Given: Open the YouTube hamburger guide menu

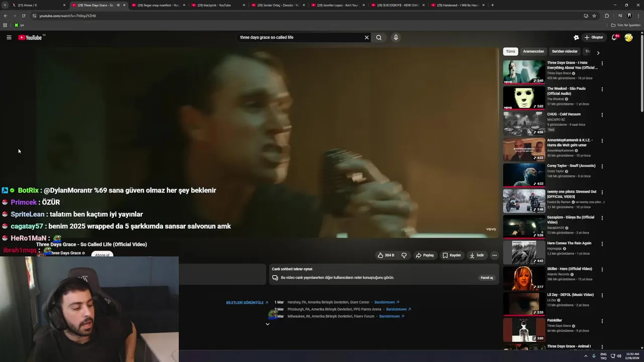Looking at the screenshot, I should tap(9, 37).
